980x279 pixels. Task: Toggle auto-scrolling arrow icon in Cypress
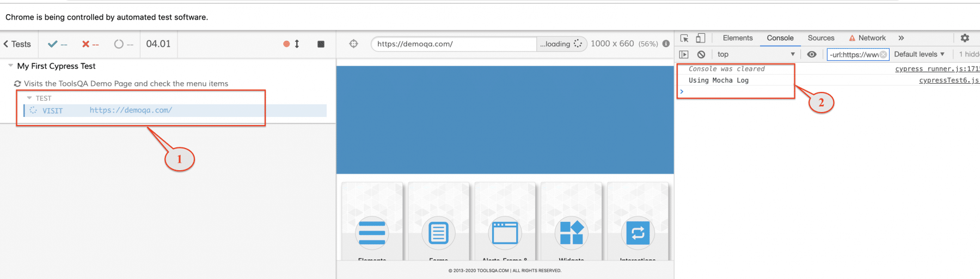297,44
